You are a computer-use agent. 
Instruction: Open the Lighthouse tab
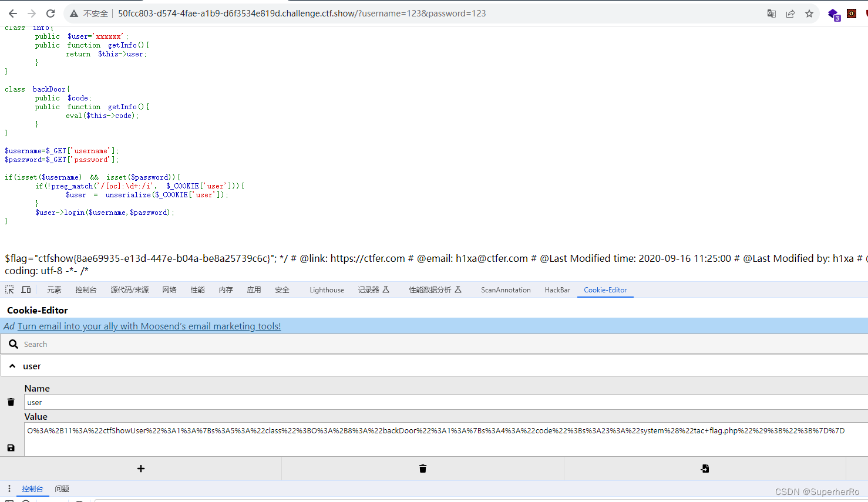[327, 290]
